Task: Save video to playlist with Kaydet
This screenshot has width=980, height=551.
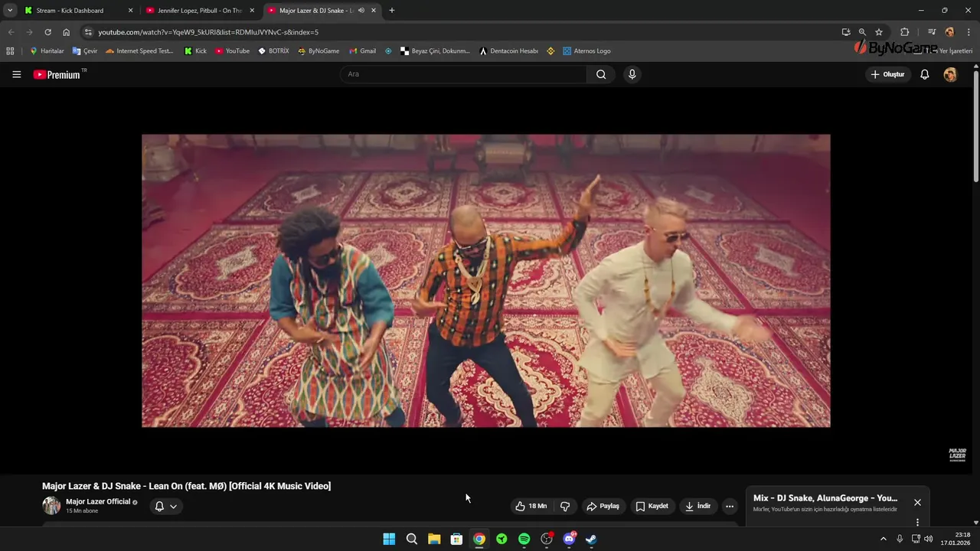Action: click(652, 506)
